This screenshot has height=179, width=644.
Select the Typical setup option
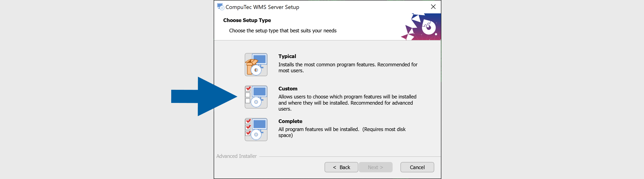click(287, 56)
